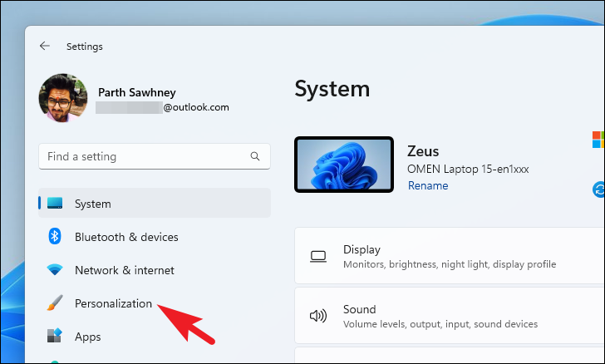605x364 pixels.
Task: Click the Settings window title
Action: (x=85, y=47)
